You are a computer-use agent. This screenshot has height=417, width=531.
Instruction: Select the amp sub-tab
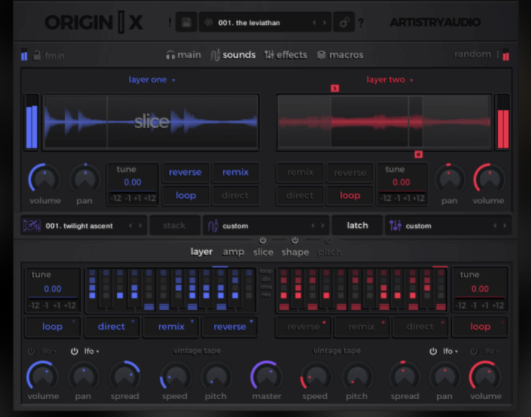pos(233,252)
